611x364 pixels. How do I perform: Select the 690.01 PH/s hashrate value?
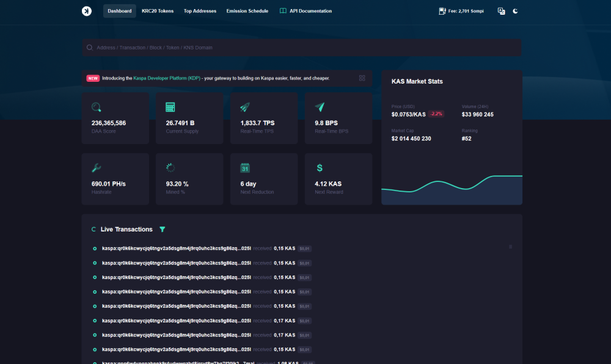(108, 184)
